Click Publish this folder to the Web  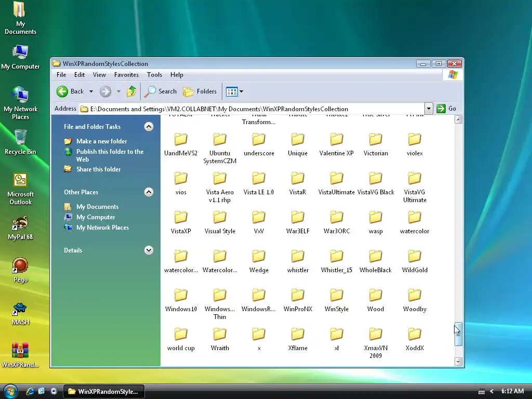click(110, 155)
